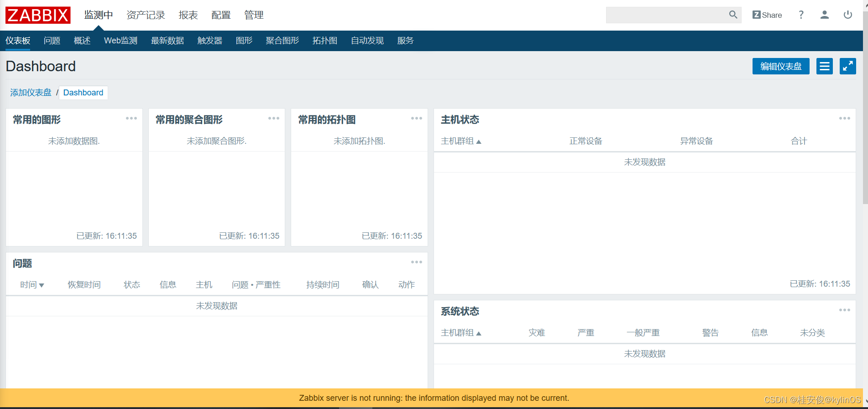
Task: Go to the 概述 submenu tab
Action: 82,41
